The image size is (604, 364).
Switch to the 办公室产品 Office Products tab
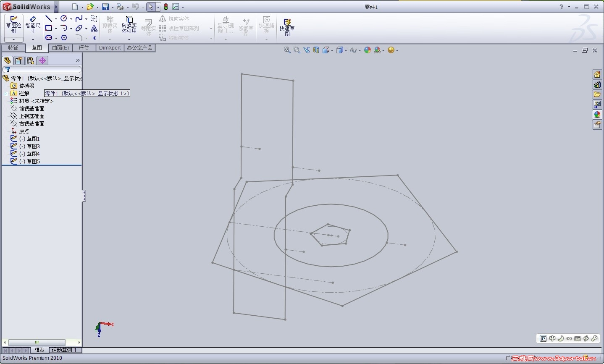139,48
